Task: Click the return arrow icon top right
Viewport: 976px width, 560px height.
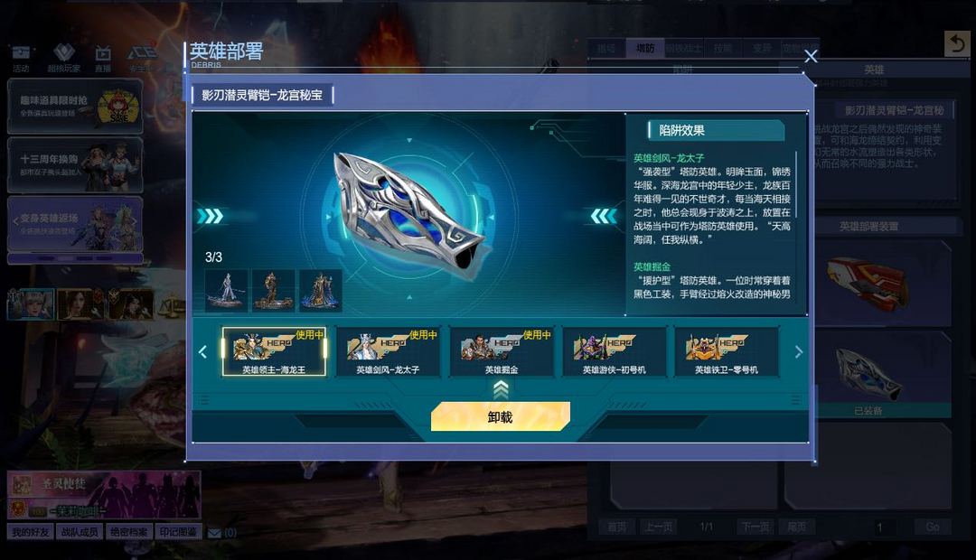Action: pos(957,43)
